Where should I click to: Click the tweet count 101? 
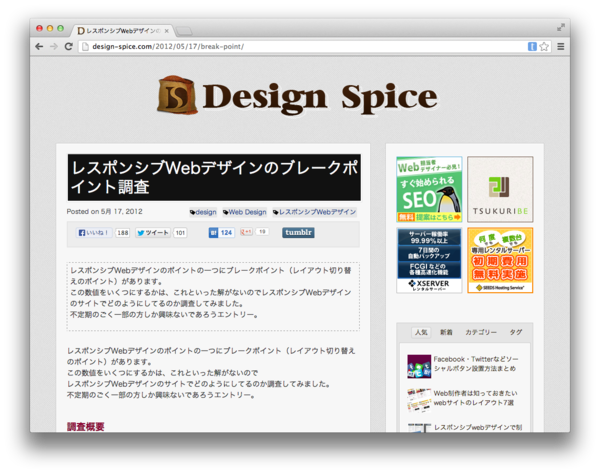(180, 233)
